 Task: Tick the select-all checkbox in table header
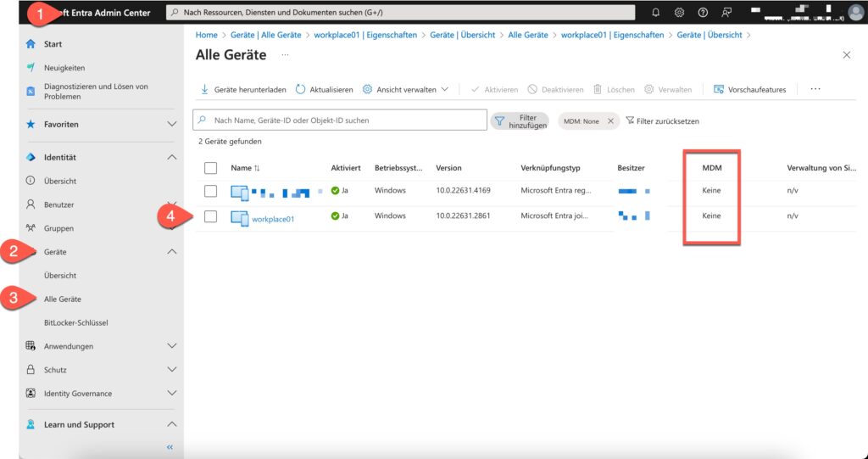[211, 168]
